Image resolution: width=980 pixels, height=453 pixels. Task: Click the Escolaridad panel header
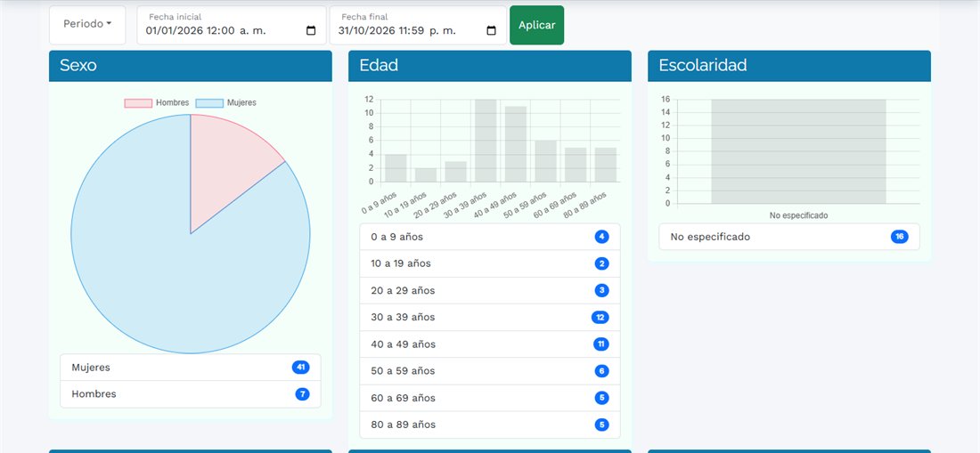click(x=789, y=66)
